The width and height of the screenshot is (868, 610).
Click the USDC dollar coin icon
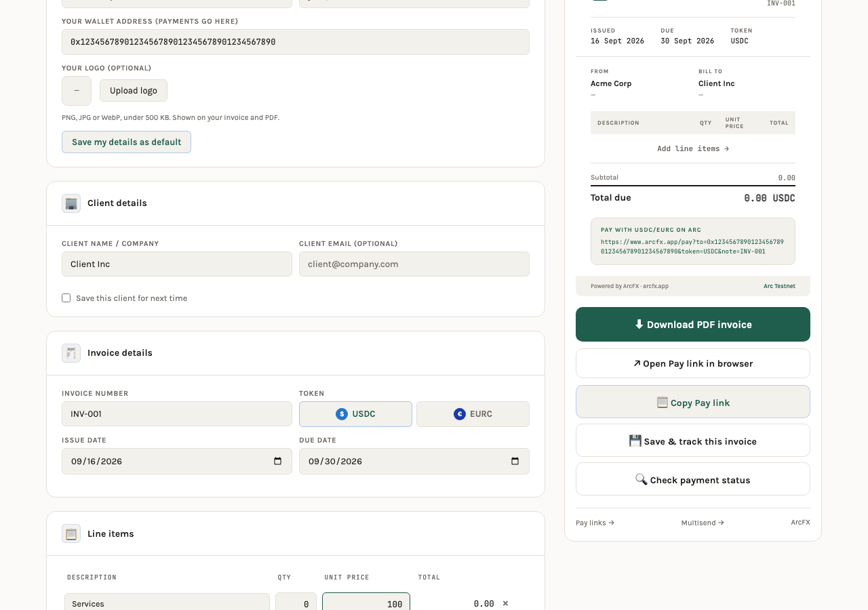(342, 414)
